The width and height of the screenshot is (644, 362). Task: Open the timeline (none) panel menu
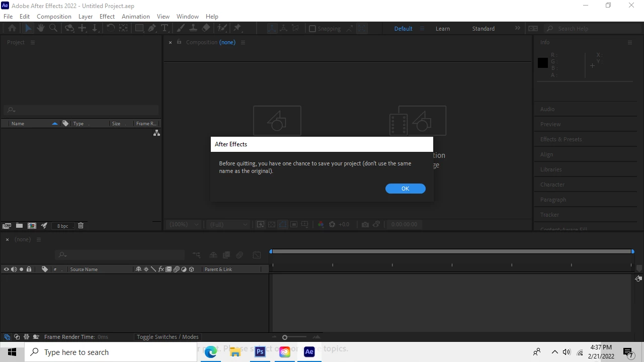pos(38,239)
